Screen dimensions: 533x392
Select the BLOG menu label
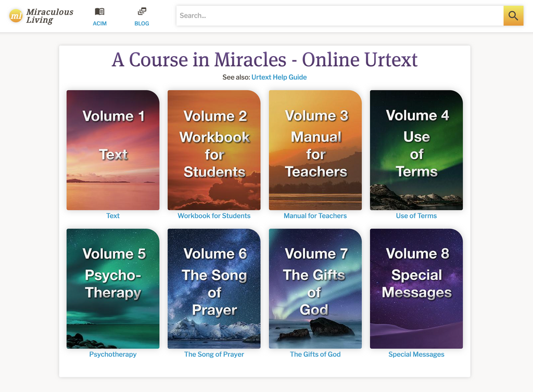point(142,23)
